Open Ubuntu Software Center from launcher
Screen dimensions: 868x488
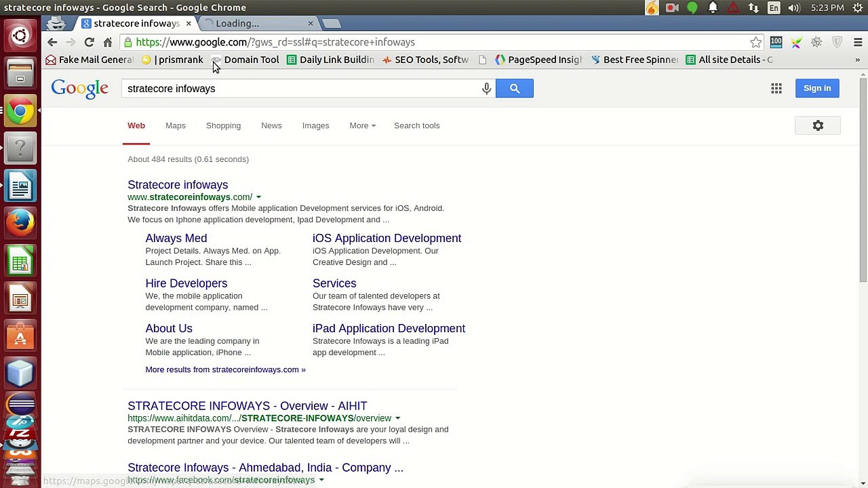pos(20,335)
